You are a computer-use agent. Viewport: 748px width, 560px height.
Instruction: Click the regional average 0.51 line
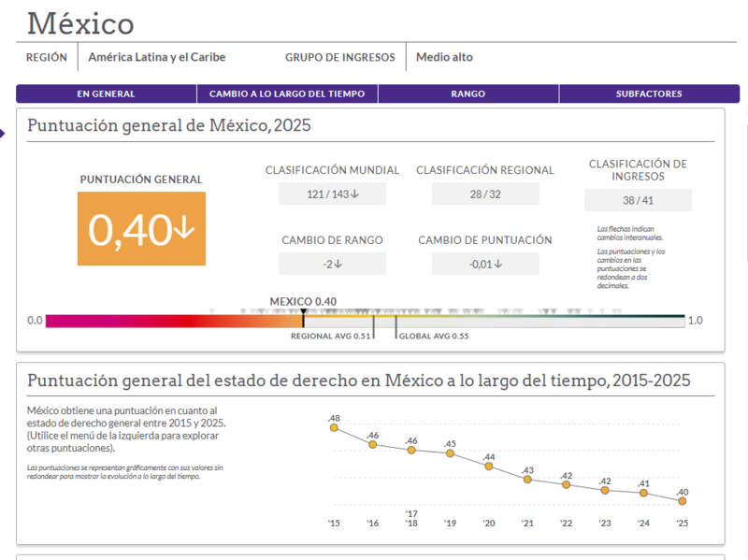coord(373,327)
